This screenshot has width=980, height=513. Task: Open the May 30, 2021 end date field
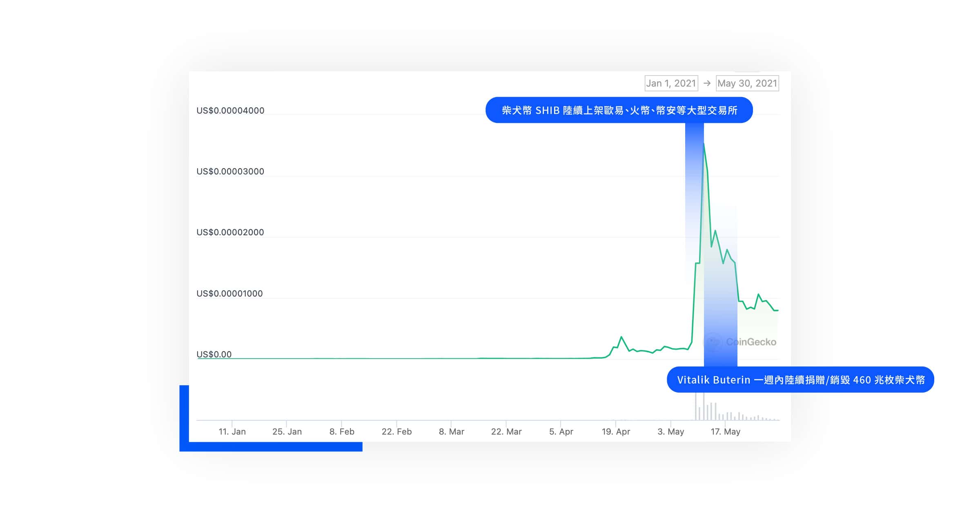(x=747, y=83)
